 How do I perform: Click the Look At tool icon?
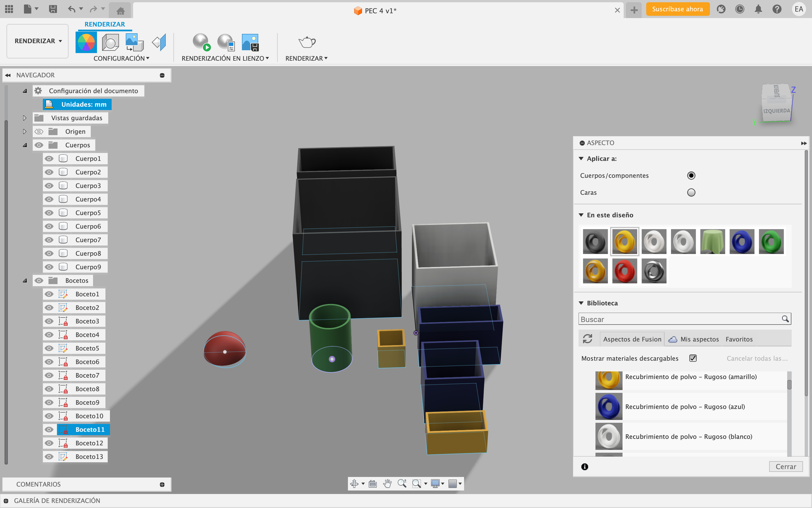[x=373, y=484]
